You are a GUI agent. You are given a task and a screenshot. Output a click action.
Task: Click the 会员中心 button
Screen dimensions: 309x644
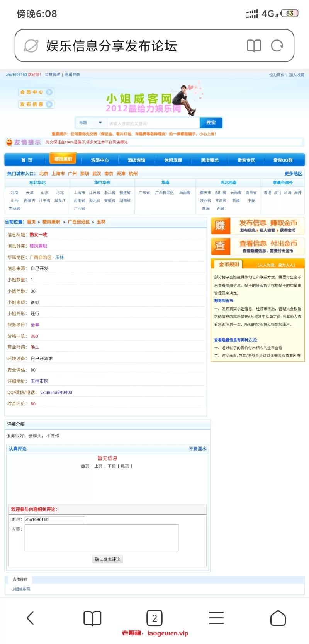coord(36,92)
